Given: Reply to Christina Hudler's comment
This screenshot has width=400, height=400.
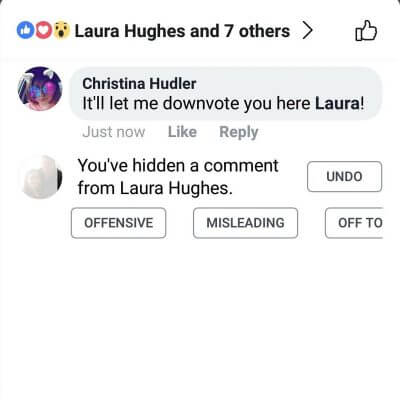Looking at the screenshot, I should coord(239,132).
